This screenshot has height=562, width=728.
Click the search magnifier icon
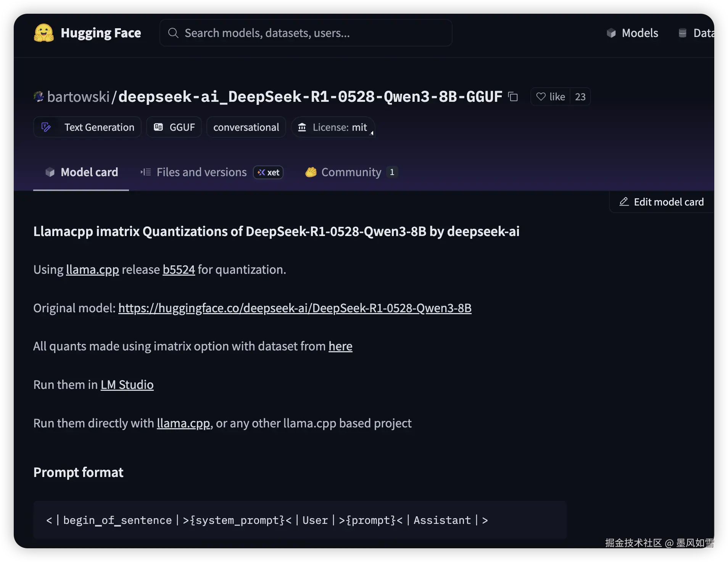click(173, 33)
